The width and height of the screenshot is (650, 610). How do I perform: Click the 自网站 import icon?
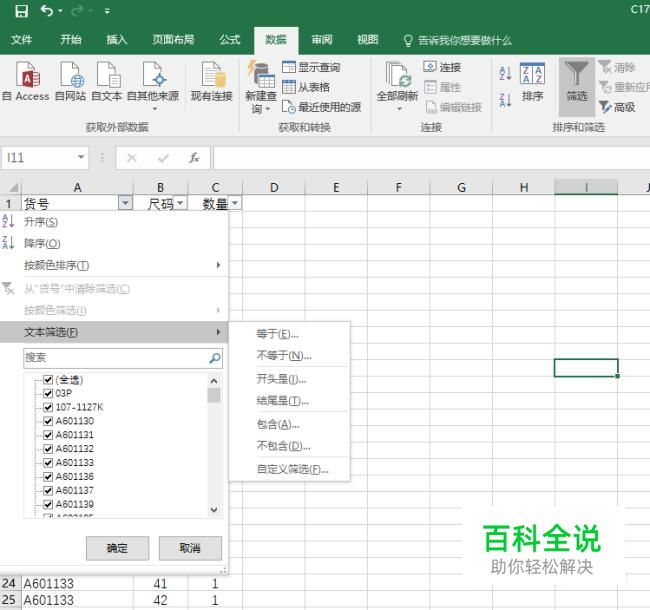(70, 81)
